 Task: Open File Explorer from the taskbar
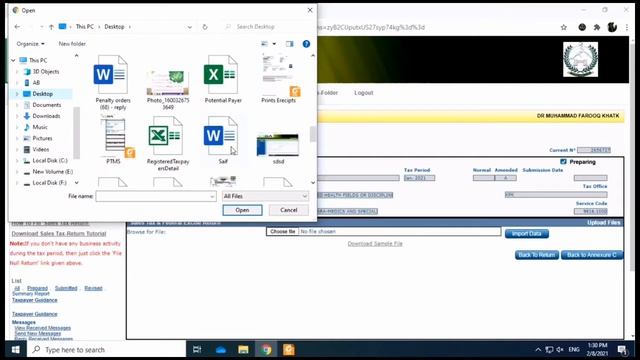(x=243, y=350)
